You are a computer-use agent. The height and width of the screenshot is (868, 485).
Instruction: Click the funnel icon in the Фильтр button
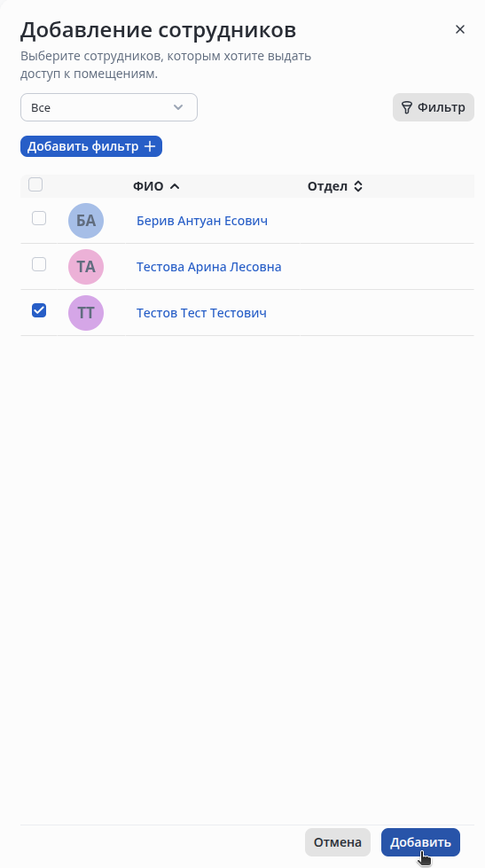407,107
